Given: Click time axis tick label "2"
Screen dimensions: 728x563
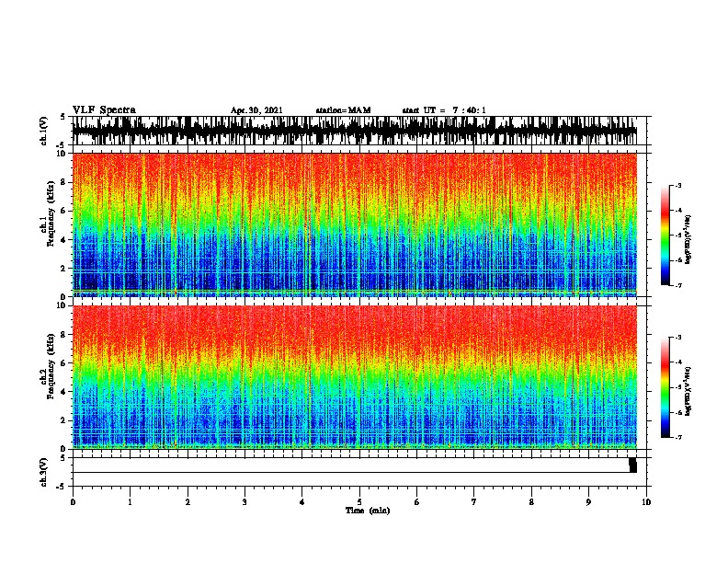Looking at the screenshot, I should point(188,502).
